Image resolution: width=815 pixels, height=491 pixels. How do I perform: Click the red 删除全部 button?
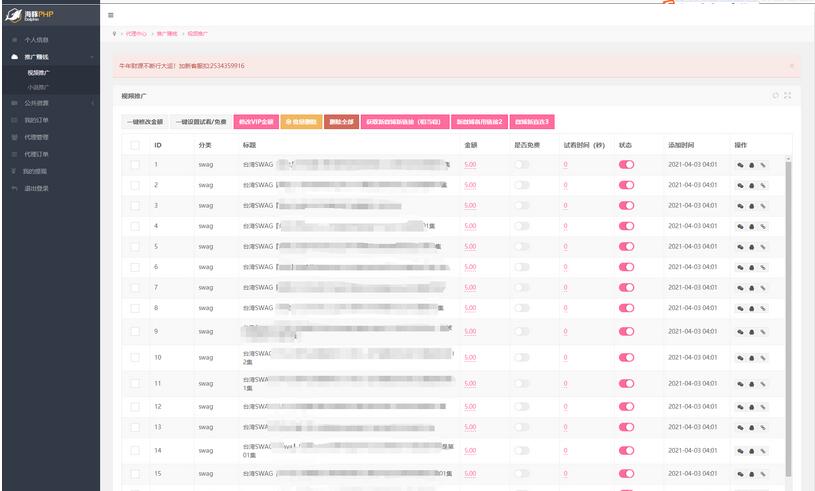341,122
